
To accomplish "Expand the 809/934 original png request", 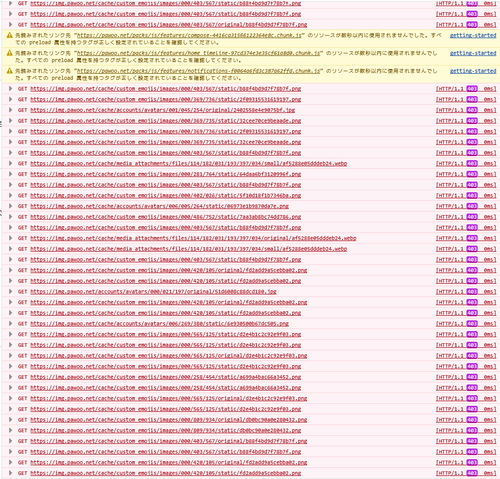I will coord(10,420).
